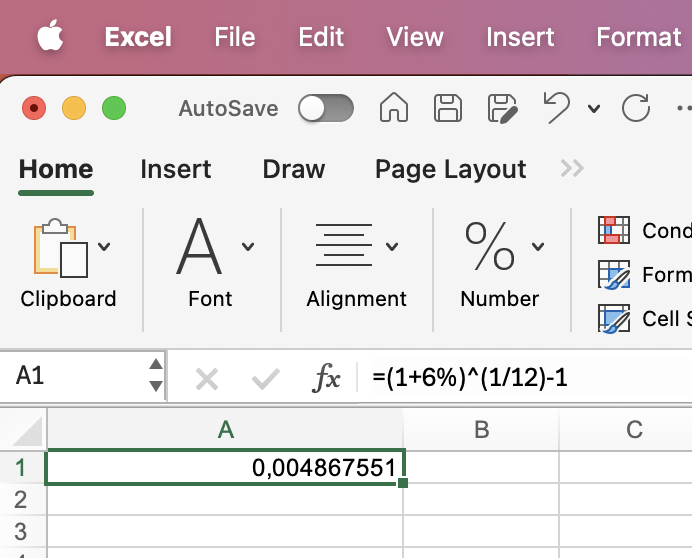
Task: Show more ribbon tabs via double chevron
Action: point(572,169)
